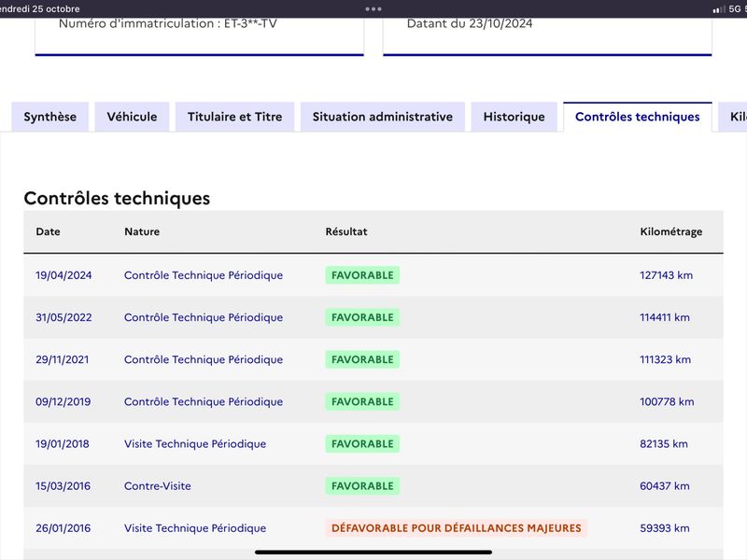Tap the 5G network indicator
This screenshot has width=747, height=560.
pyautogui.click(x=735, y=8)
